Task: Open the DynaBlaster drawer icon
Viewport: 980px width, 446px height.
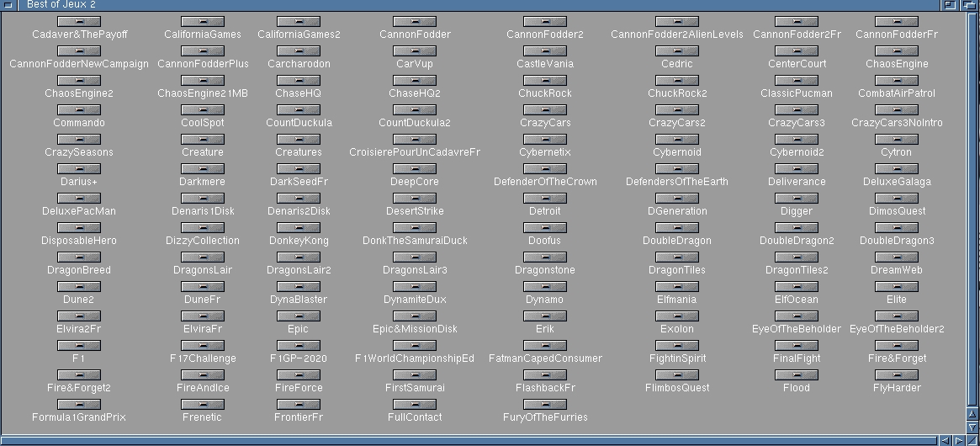Action: [298, 286]
